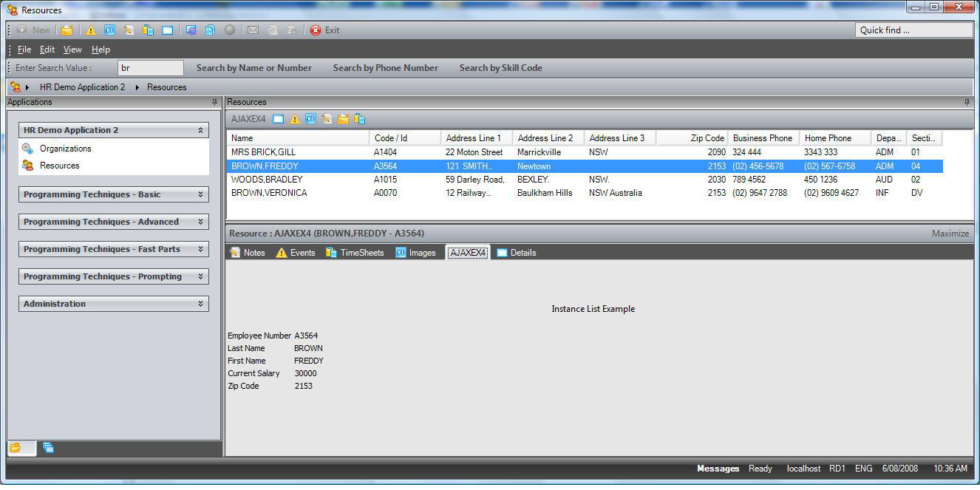Switch to the Notes tab

pyautogui.click(x=247, y=253)
